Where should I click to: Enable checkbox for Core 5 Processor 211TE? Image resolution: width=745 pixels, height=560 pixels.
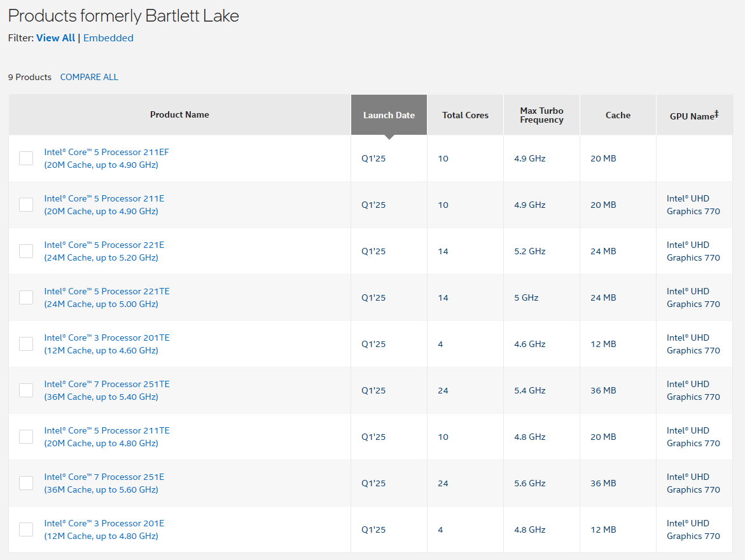pyautogui.click(x=26, y=437)
